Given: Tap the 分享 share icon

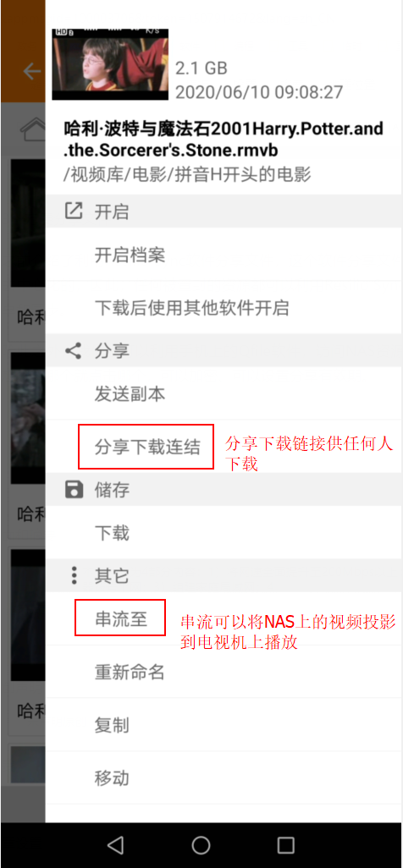Looking at the screenshot, I should [x=74, y=350].
